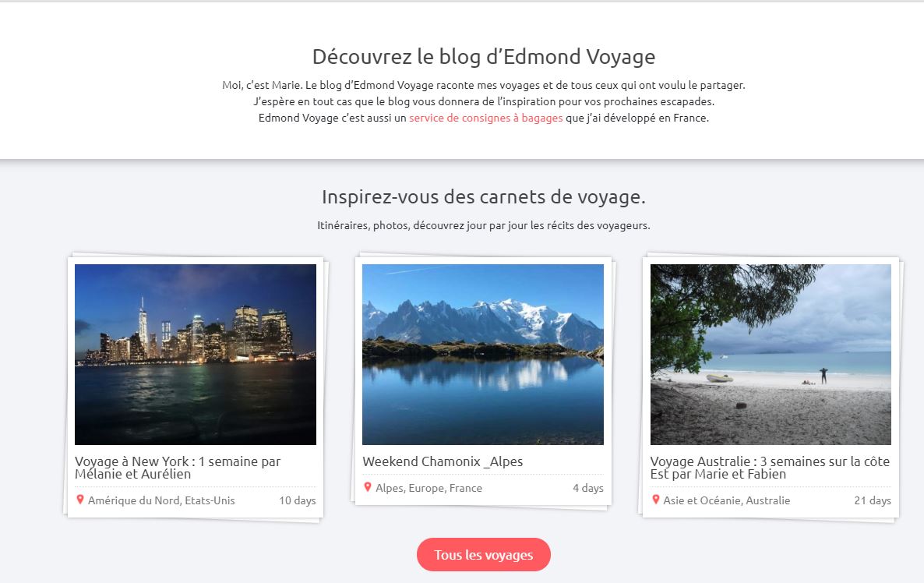The height and width of the screenshot is (583, 924).
Task: Open the Australian beach photo
Action: coord(771,355)
